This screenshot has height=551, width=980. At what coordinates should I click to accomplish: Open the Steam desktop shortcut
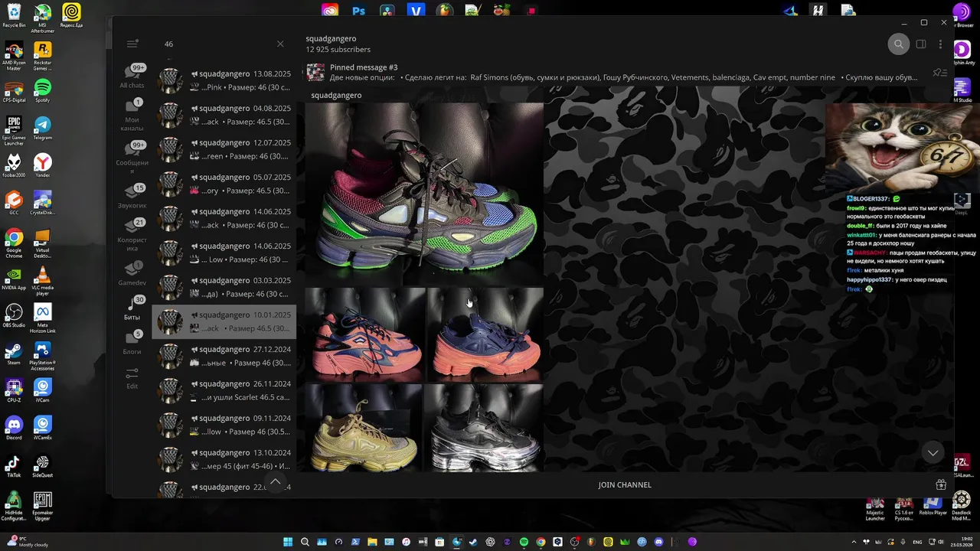pyautogui.click(x=14, y=354)
